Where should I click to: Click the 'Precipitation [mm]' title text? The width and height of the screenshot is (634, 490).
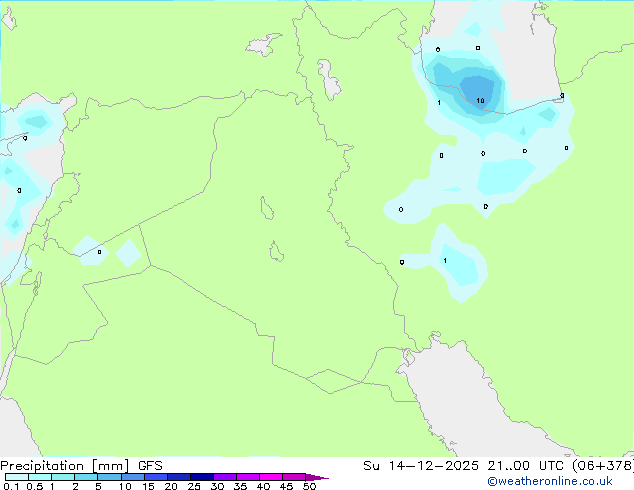pyautogui.click(x=65, y=466)
